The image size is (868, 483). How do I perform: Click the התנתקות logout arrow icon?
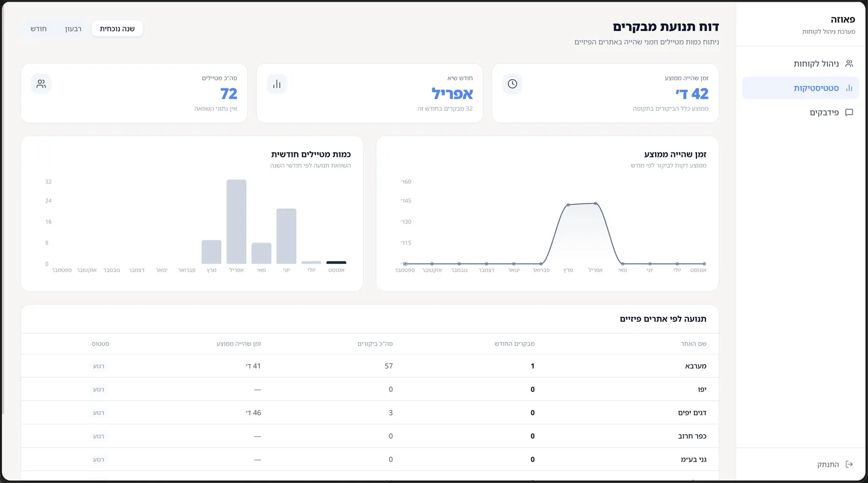coord(849,464)
